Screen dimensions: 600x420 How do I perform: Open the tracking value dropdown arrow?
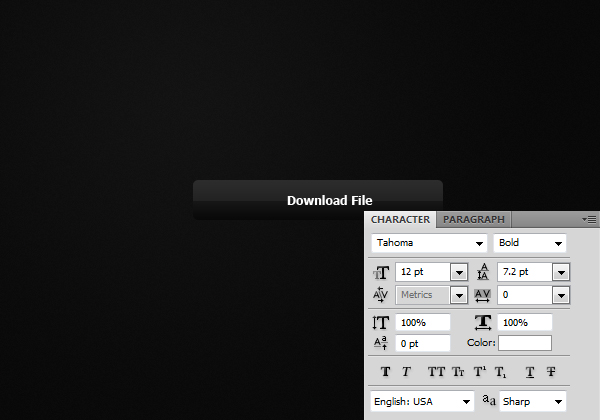pyautogui.click(x=561, y=295)
